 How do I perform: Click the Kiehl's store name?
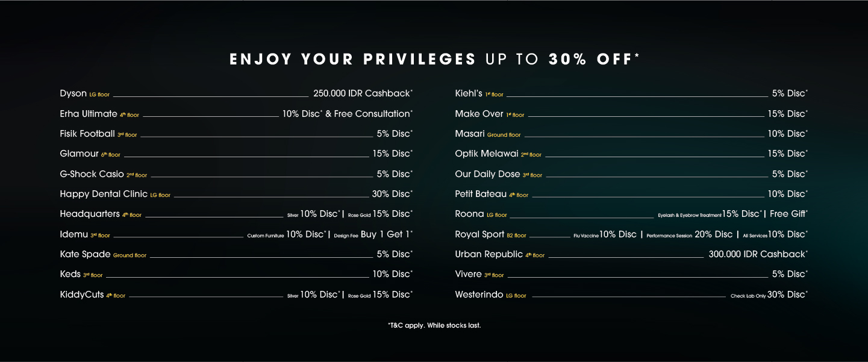pyautogui.click(x=469, y=93)
